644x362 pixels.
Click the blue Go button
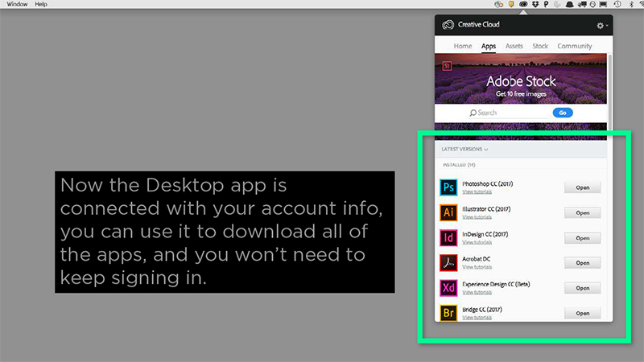point(562,113)
